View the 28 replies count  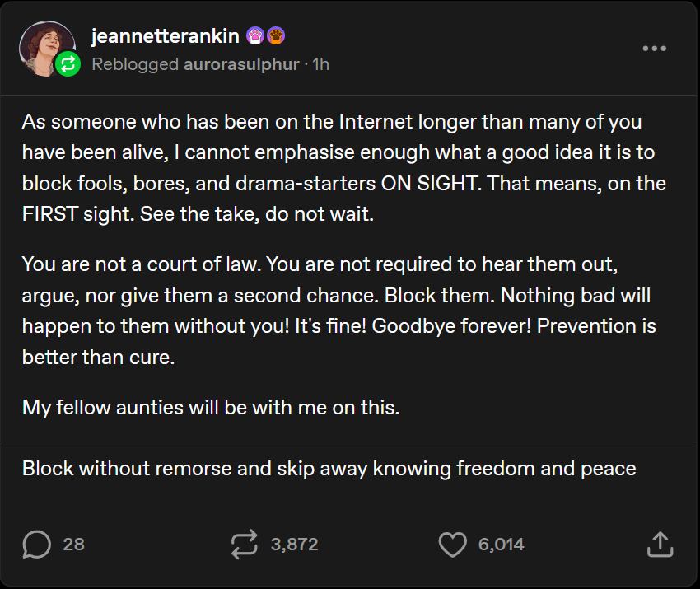point(73,544)
